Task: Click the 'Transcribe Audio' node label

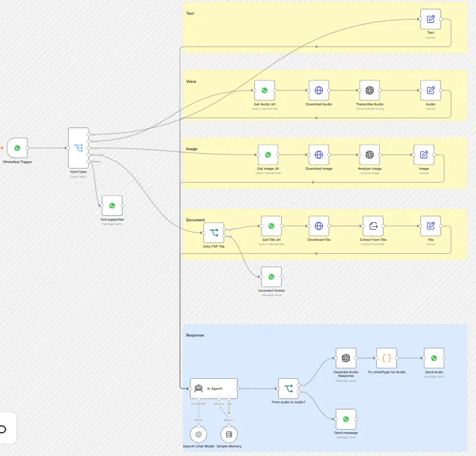Action: pos(369,104)
